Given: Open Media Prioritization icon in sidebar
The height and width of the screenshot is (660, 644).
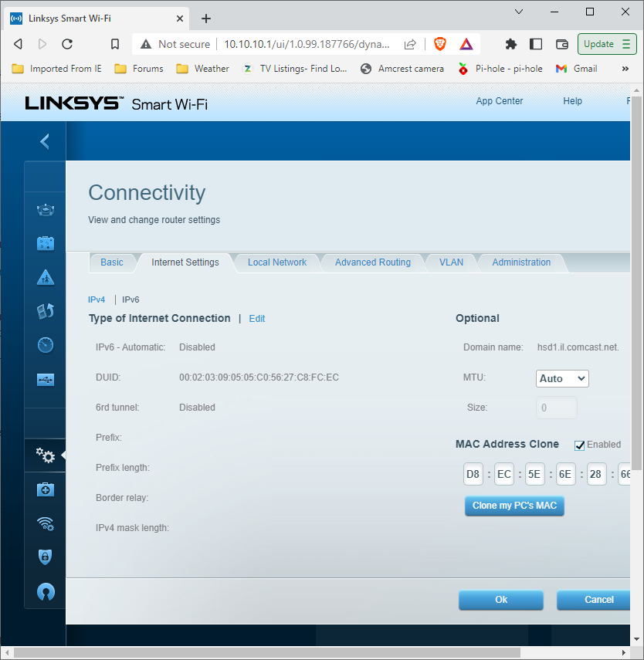Looking at the screenshot, I should tap(46, 311).
